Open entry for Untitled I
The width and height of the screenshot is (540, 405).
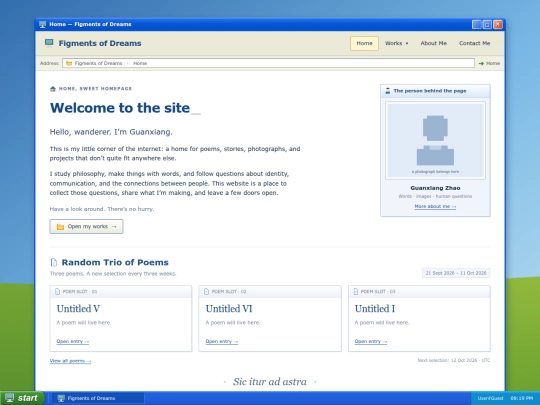coord(371,341)
